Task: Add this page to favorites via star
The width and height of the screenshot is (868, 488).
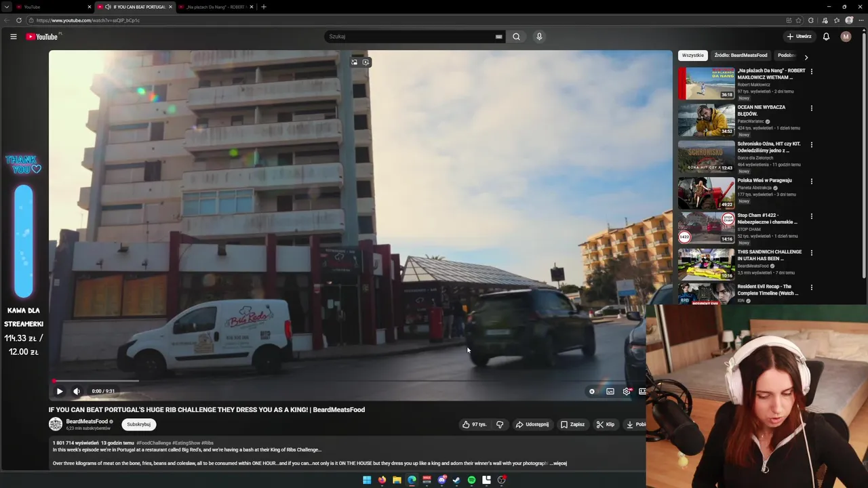Action: point(799,20)
